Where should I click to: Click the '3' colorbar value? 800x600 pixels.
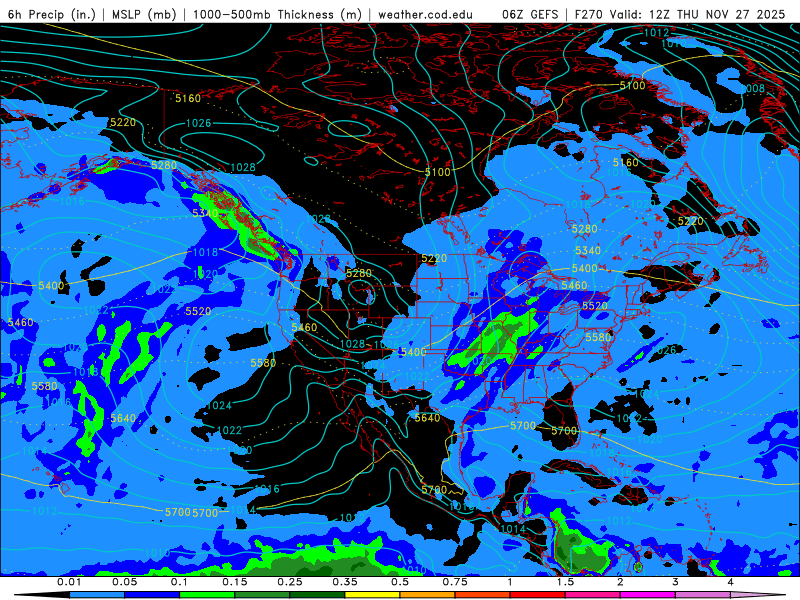(675, 582)
